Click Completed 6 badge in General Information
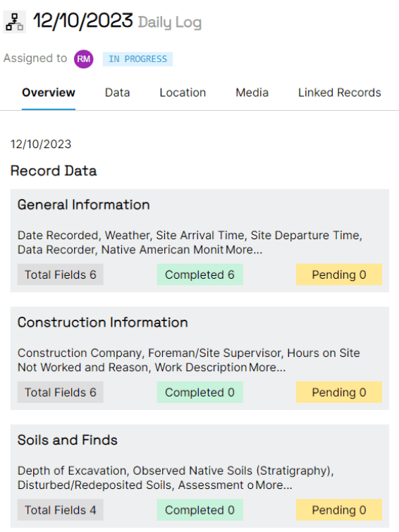 point(200,274)
